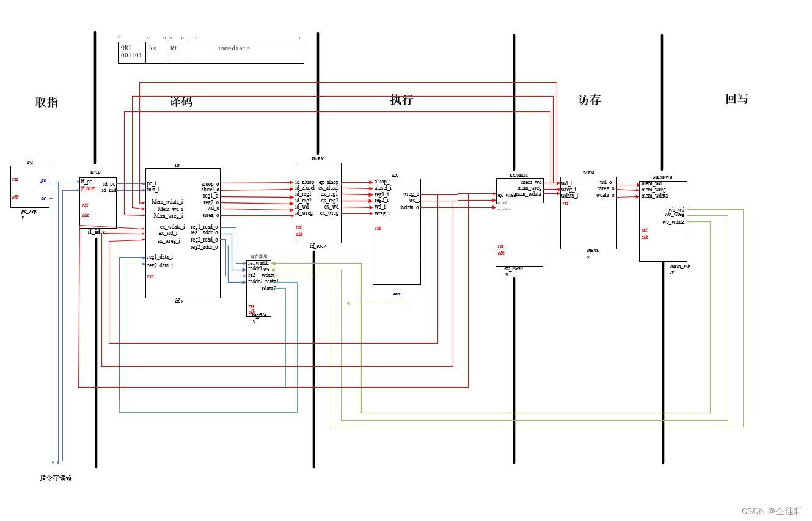Viewport: 812px width, 521px height.
Task: Click the Mem_wreg_i port of ID block
Action: (x=168, y=216)
